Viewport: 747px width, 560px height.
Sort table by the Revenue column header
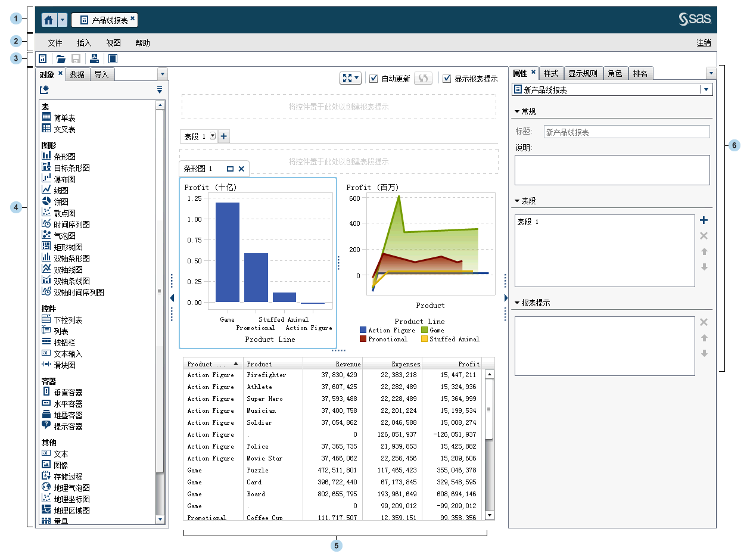pyautogui.click(x=332, y=364)
